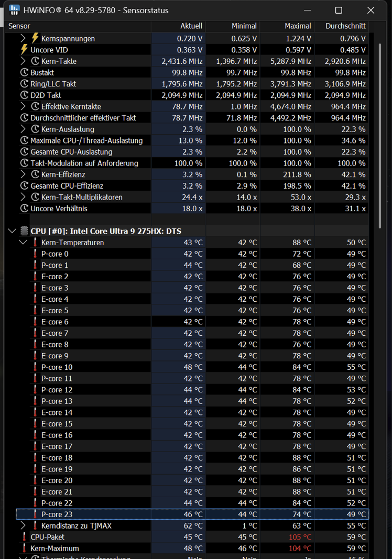The image size is (392, 559).
Task: Click the Aktuell column header
Action: click(x=178, y=26)
